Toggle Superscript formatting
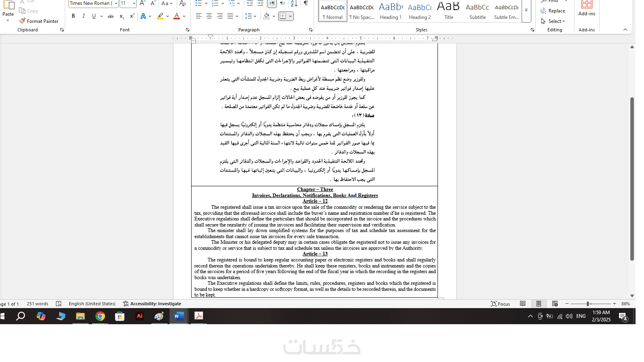 (132, 16)
